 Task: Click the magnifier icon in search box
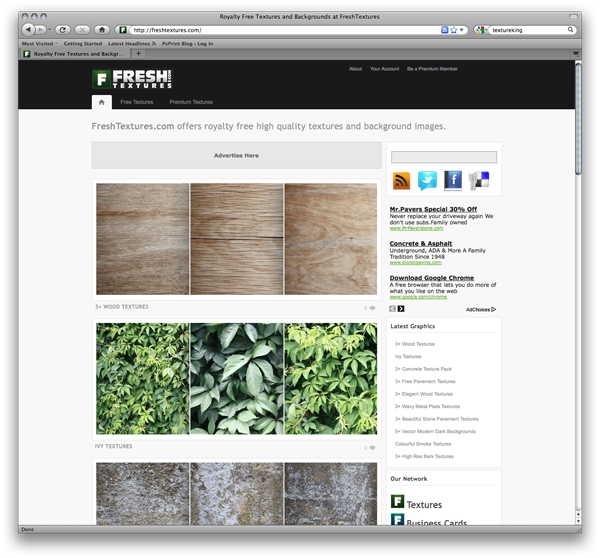[x=570, y=29]
